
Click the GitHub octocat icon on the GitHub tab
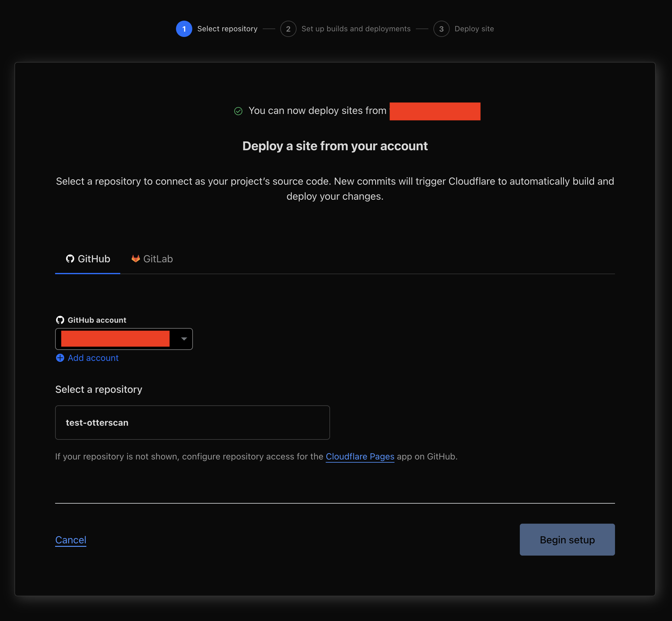[x=70, y=259]
